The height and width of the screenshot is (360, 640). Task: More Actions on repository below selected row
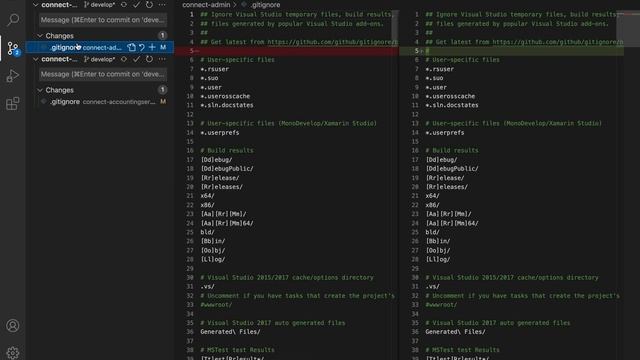(x=162, y=59)
